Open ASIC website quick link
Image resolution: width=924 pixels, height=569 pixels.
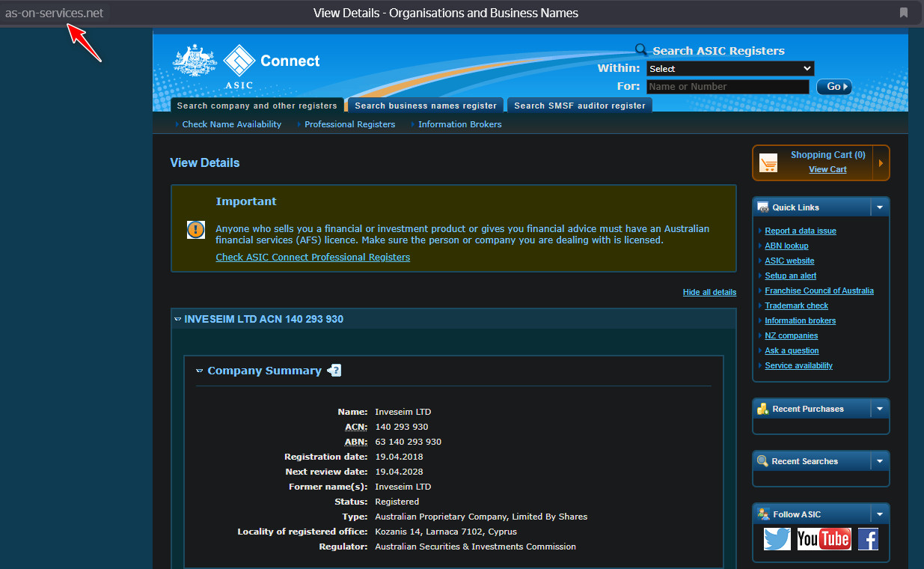tap(789, 261)
